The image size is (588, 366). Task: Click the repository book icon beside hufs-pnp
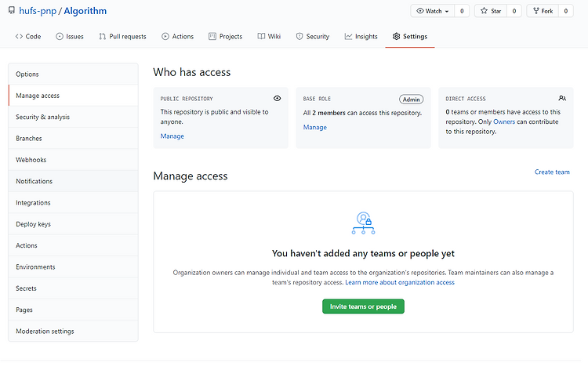(x=12, y=10)
